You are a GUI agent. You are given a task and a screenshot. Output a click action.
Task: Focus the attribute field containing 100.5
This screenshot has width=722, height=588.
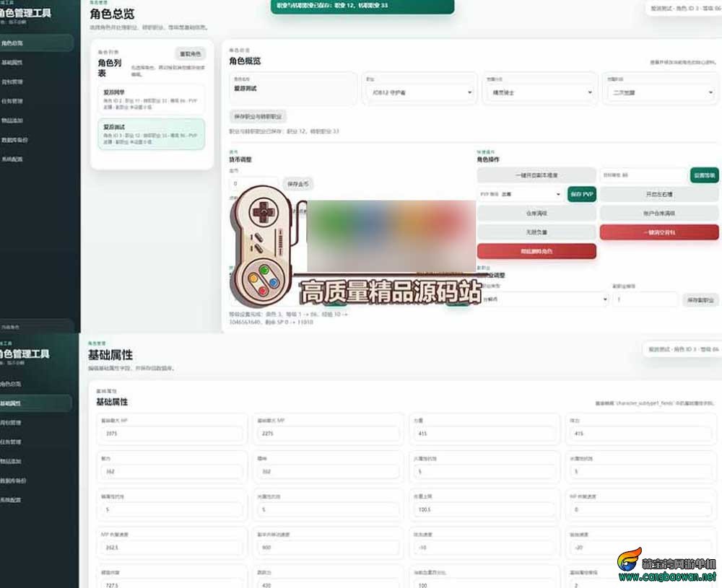tap(484, 510)
